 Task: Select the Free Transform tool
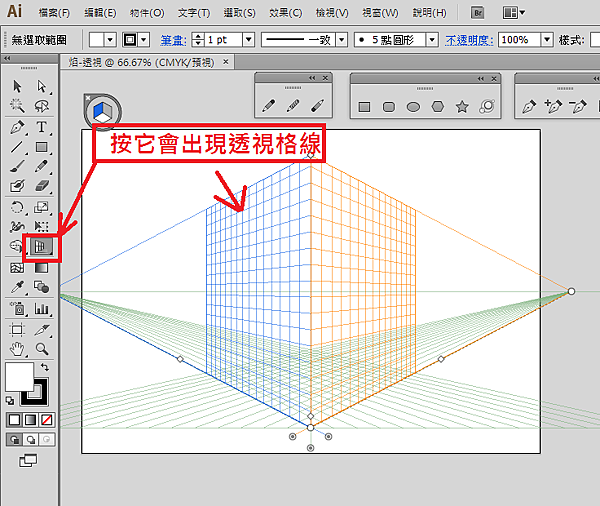click(x=41, y=227)
